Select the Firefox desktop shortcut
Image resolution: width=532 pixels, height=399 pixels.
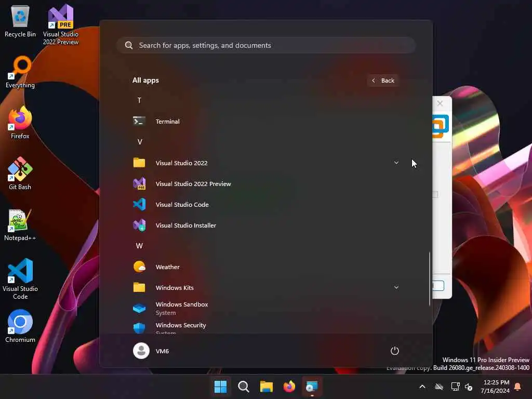[20, 123]
